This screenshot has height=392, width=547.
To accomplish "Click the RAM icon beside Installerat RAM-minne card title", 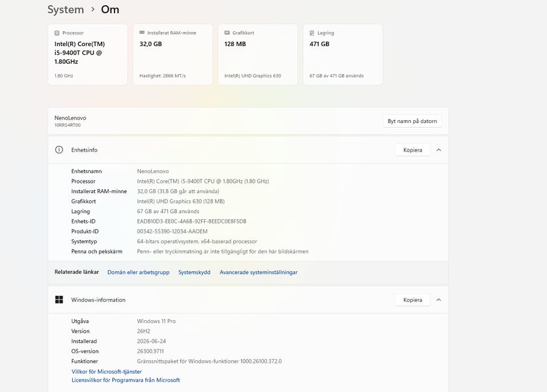I will 142,32.
